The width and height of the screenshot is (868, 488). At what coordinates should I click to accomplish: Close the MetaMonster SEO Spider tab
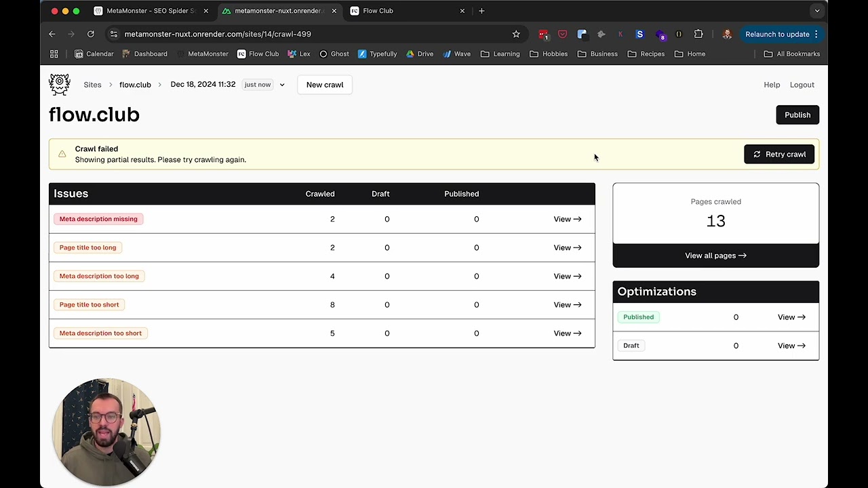pos(205,11)
